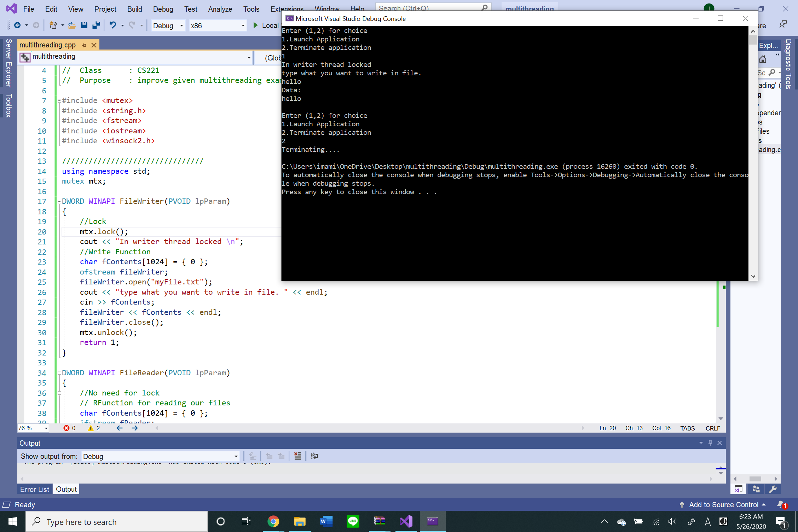Open the Edit menu

click(51, 9)
